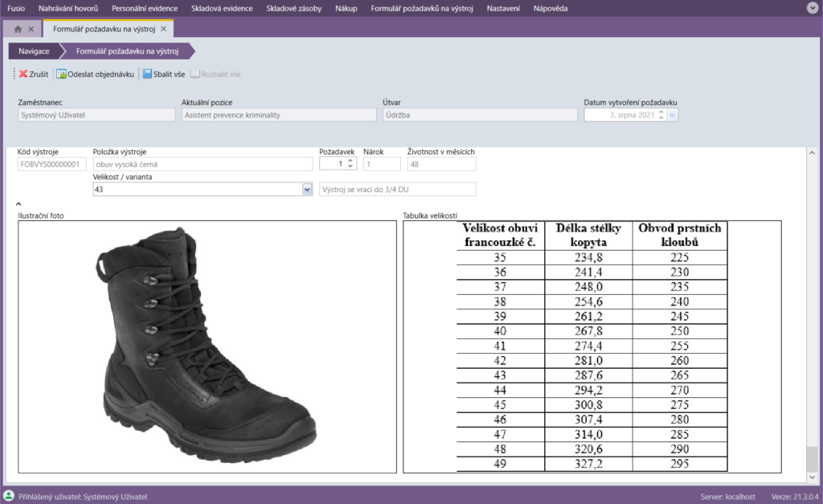Click logged-in user icon in status bar
This screenshot has height=504, width=823.
pyautogui.click(x=9, y=496)
